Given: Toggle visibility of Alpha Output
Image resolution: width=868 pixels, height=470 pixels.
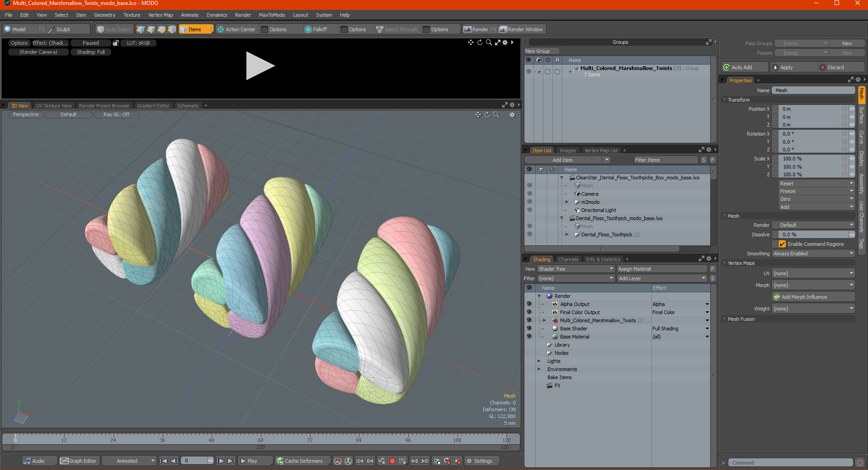Looking at the screenshot, I should pos(529,304).
